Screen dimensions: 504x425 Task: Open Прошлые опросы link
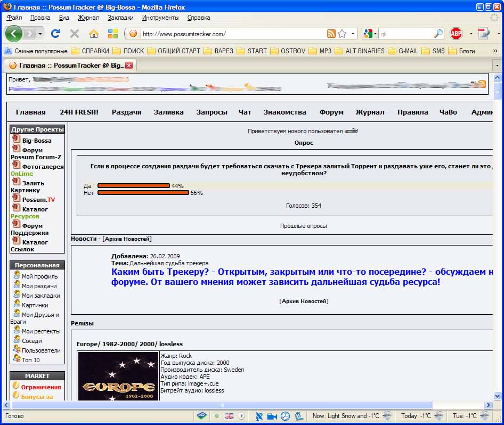304,226
